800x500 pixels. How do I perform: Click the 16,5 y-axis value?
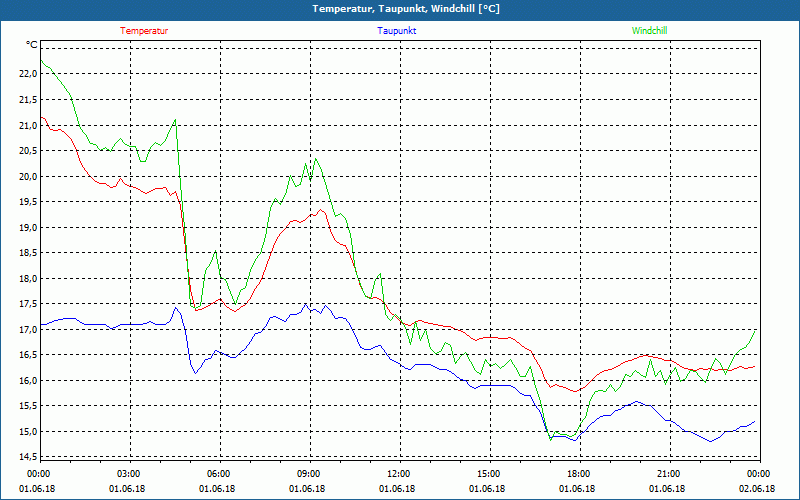point(28,355)
